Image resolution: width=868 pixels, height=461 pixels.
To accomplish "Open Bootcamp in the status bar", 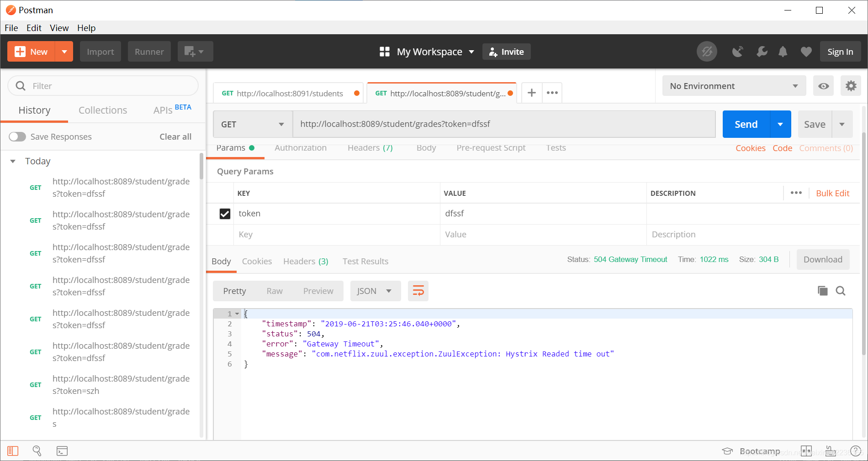I will 751,451.
